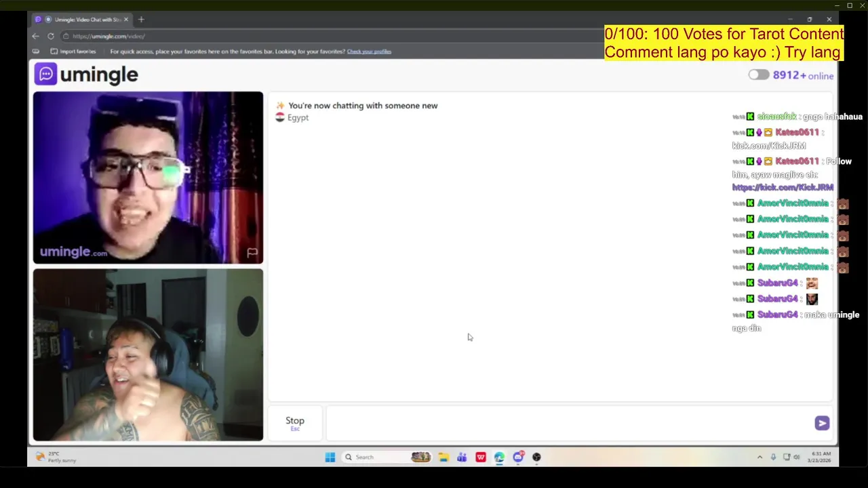Follow the Check your profiles link
Screen dimensions: 868x488
(x=369, y=52)
